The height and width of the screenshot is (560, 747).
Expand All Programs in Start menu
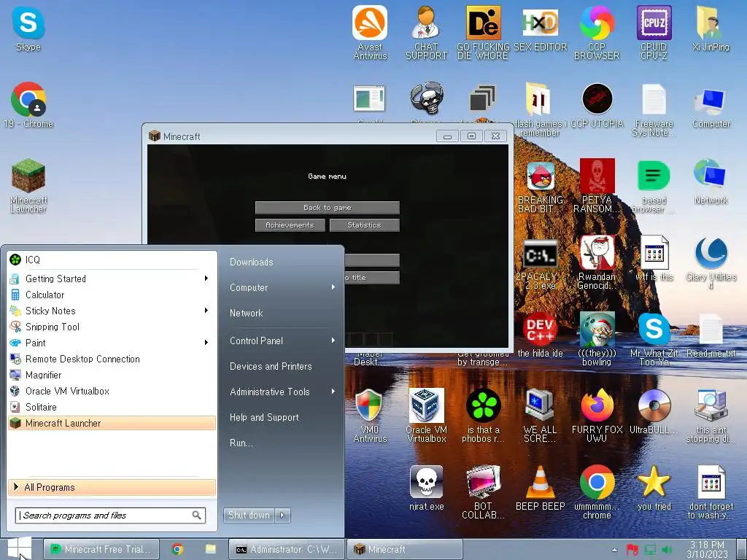coord(112,487)
